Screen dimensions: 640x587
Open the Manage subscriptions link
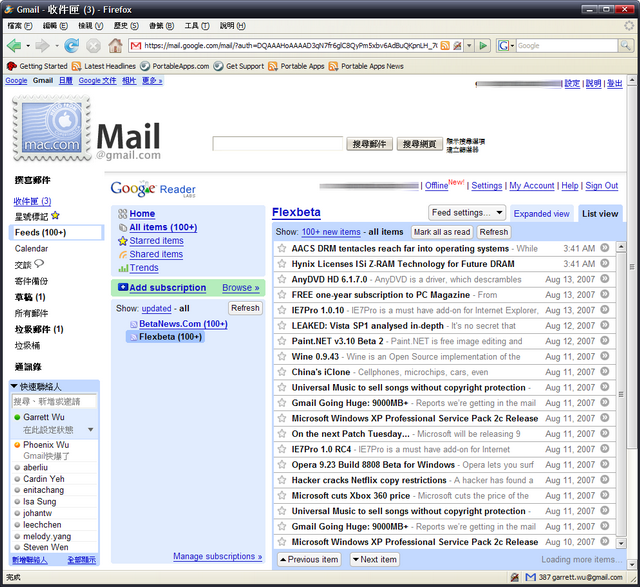pos(218,556)
